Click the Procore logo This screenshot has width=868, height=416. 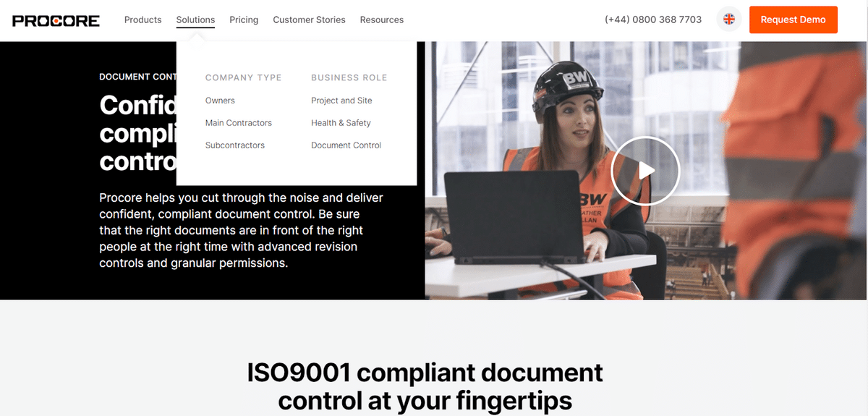pos(56,20)
